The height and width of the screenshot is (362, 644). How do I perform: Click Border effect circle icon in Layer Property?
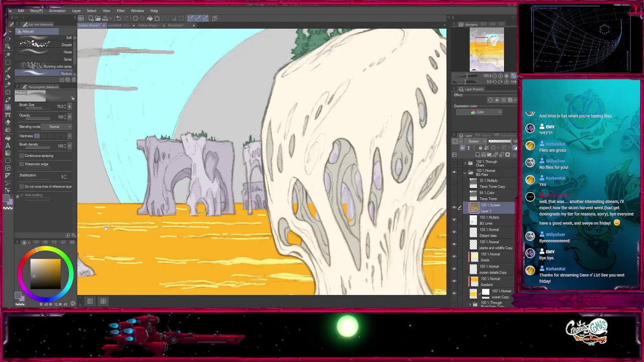[x=491, y=100]
